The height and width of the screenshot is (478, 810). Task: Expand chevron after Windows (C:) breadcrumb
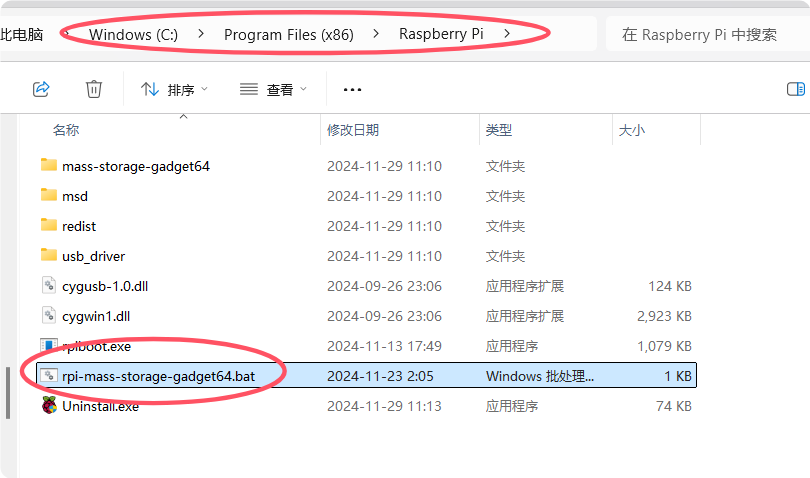[x=201, y=34]
